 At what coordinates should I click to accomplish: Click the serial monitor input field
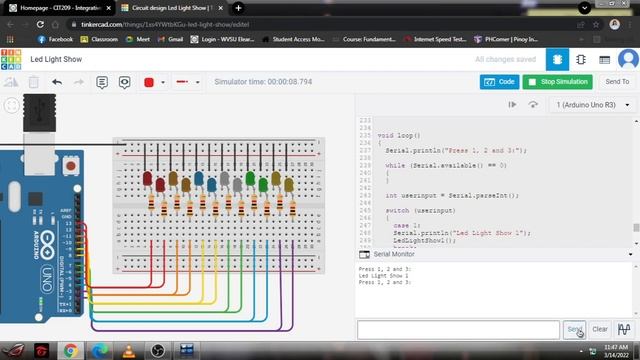coord(458,330)
